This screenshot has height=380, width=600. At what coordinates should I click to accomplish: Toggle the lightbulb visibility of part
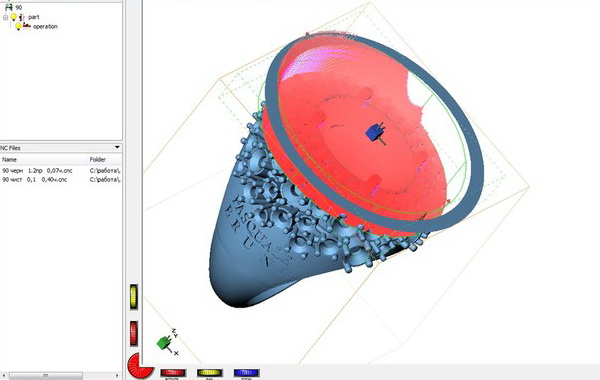click(14, 17)
